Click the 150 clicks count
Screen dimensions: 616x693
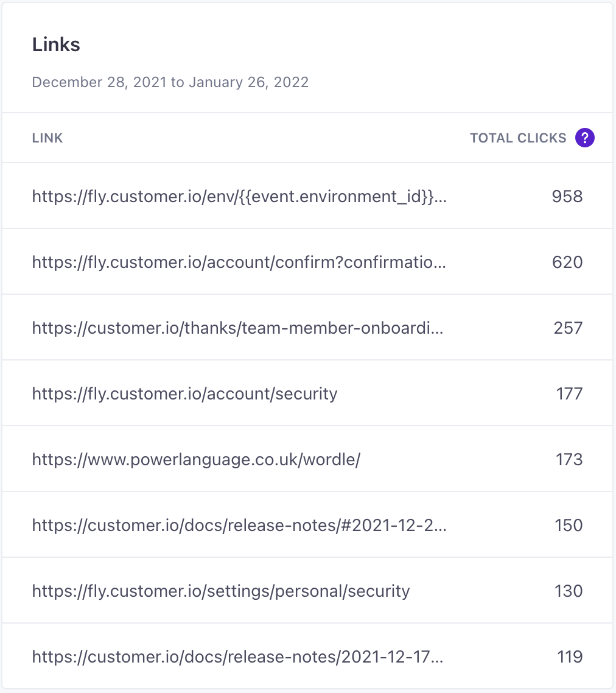pos(569,526)
